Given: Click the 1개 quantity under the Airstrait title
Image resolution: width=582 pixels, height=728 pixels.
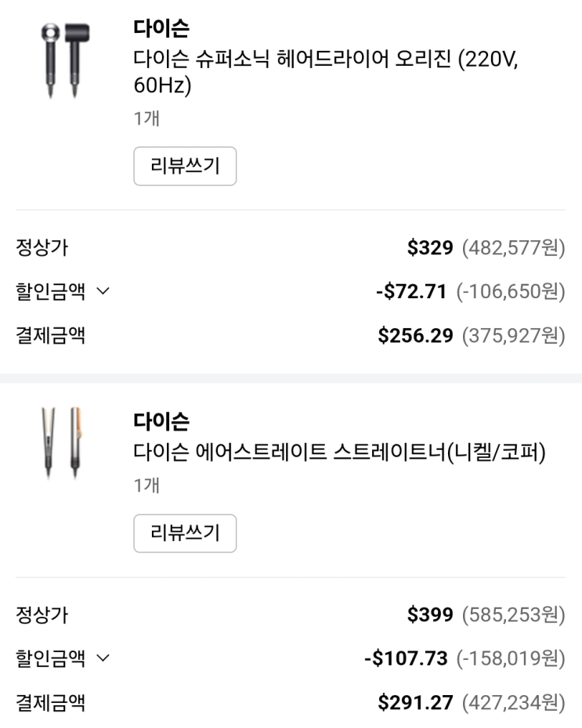Looking at the screenshot, I should [146, 487].
